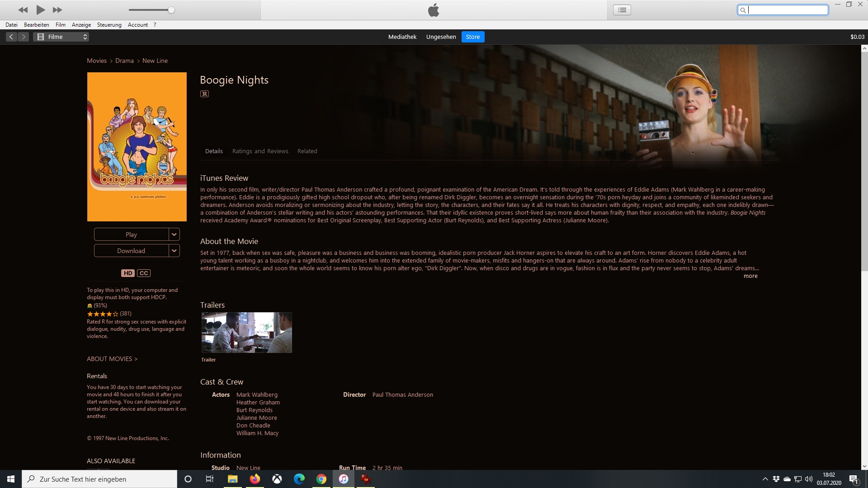Screen dimensions: 868x488
Task: Click the CC closed captions badge
Action: (144, 273)
